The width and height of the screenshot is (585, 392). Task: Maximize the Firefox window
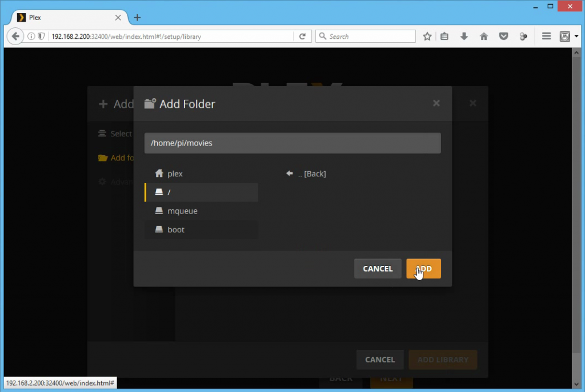(550, 6)
